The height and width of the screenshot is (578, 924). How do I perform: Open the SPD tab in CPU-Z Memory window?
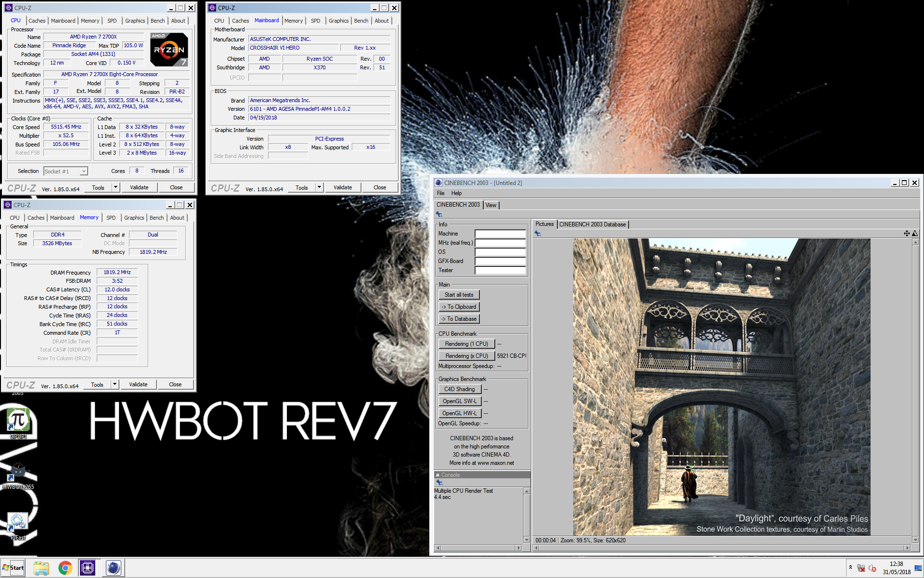pyautogui.click(x=111, y=218)
